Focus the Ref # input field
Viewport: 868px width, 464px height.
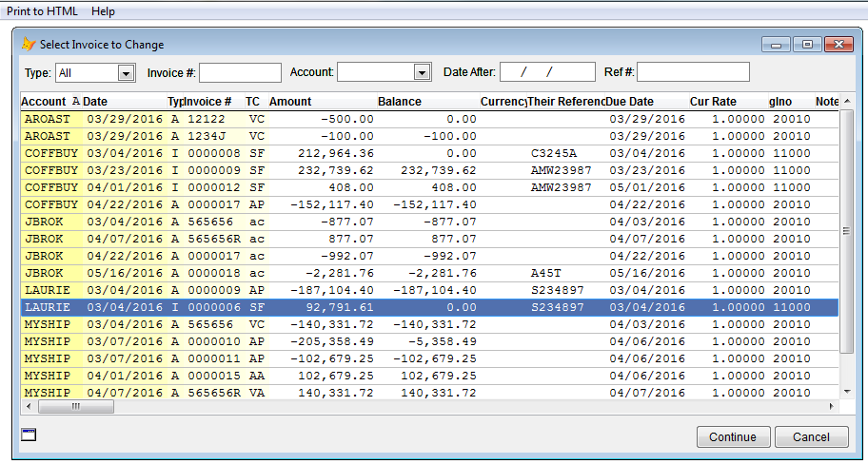pyautogui.click(x=693, y=72)
